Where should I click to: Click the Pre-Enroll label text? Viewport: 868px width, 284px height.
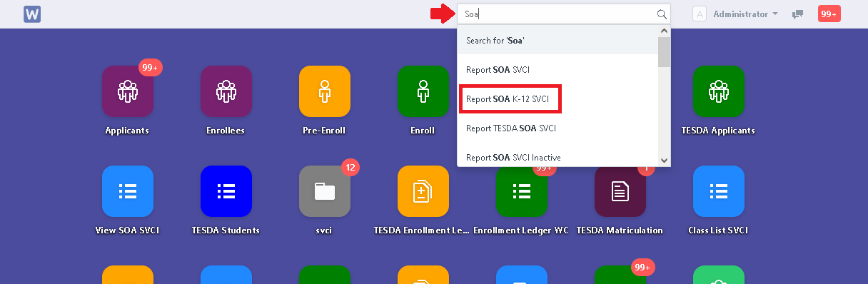click(324, 131)
